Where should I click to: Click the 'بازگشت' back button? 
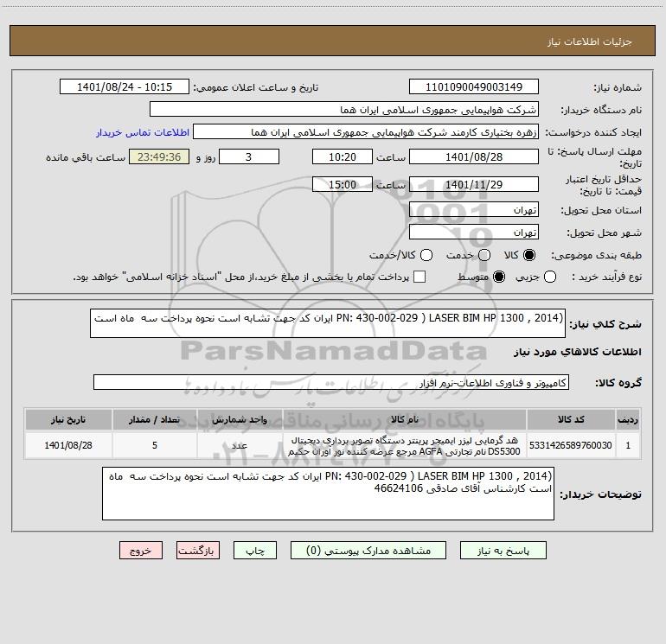point(199,550)
